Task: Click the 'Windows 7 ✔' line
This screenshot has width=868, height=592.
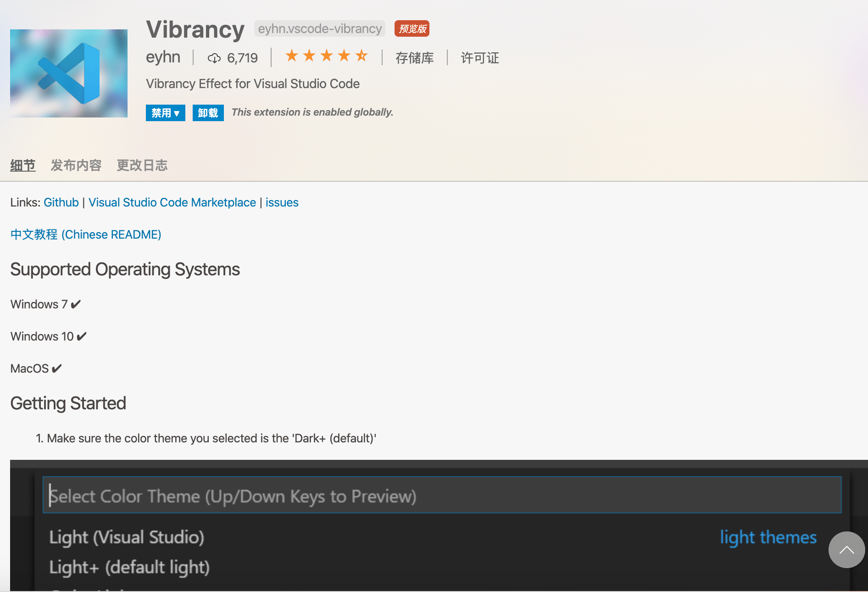Action: [x=45, y=304]
